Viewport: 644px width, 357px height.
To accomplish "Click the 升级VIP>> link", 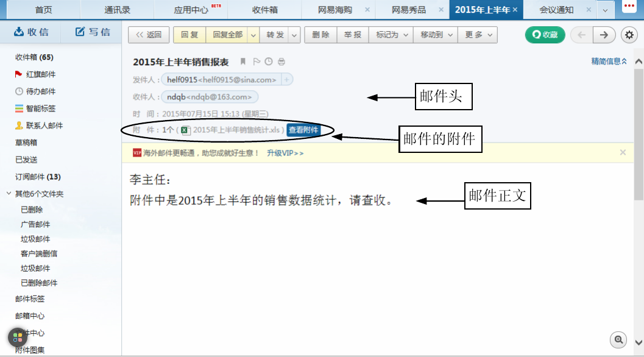I will (x=285, y=153).
